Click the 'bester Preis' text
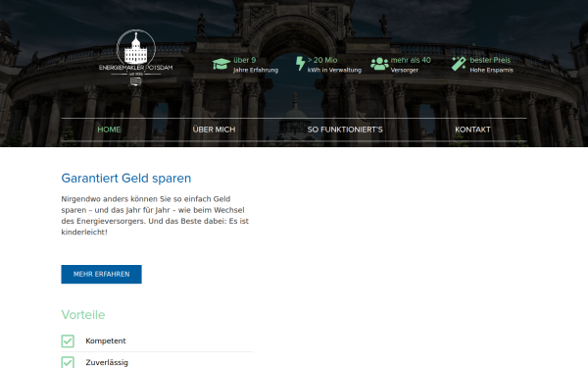The height and width of the screenshot is (368, 588). [x=490, y=60]
